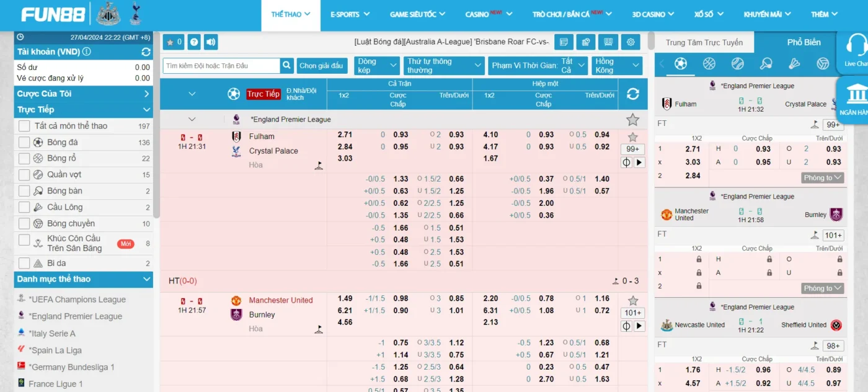Click the main page vertical scrollbar
Viewport: 868px width, 392px height.
pyautogui.click(x=651, y=40)
